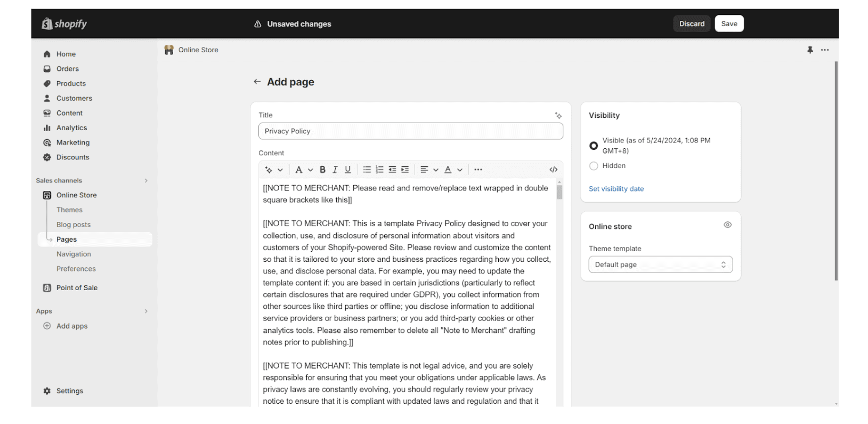
Task: Select the Hidden radio option
Action: 594,166
